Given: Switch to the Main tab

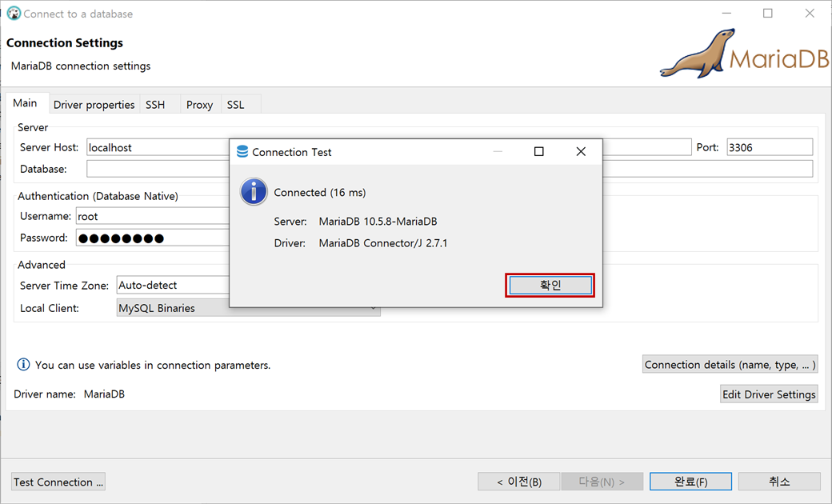Looking at the screenshot, I should (x=25, y=103).
